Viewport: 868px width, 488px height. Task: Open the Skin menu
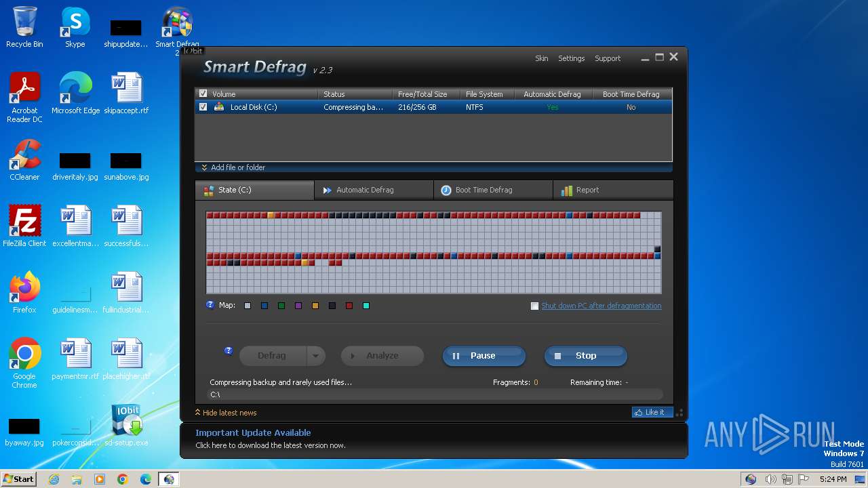[x=541, y=58]
